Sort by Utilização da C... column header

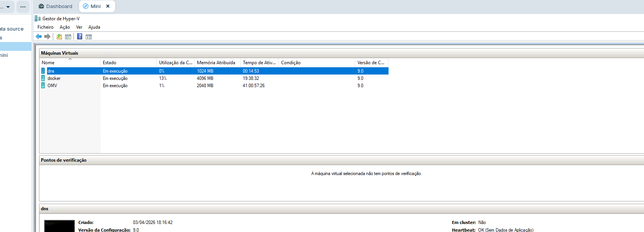tap(176, 63)
